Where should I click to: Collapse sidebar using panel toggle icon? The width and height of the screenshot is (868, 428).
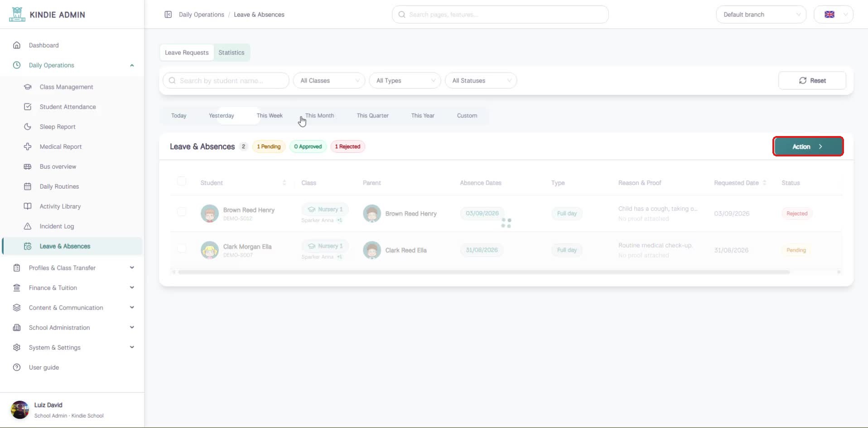coord(168,15)
